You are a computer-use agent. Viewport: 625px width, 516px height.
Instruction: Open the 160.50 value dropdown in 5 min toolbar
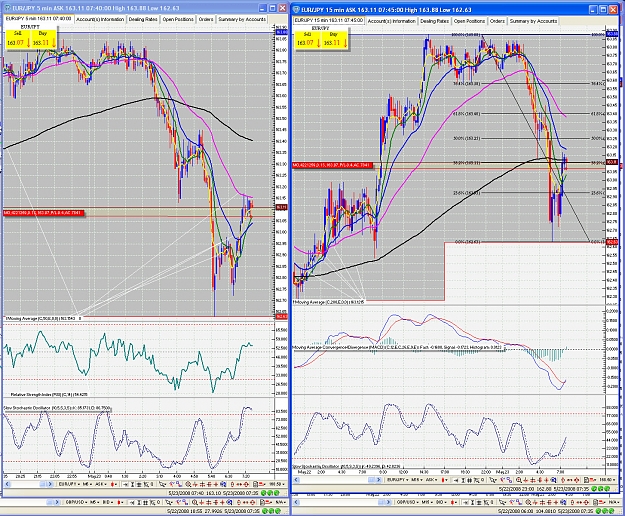click(x=278, y=484)
